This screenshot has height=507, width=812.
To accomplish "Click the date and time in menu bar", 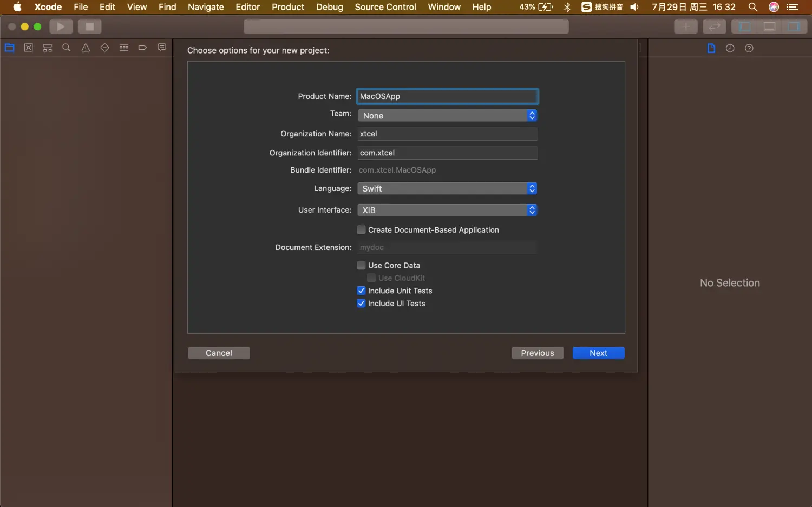I will [693, 7].
